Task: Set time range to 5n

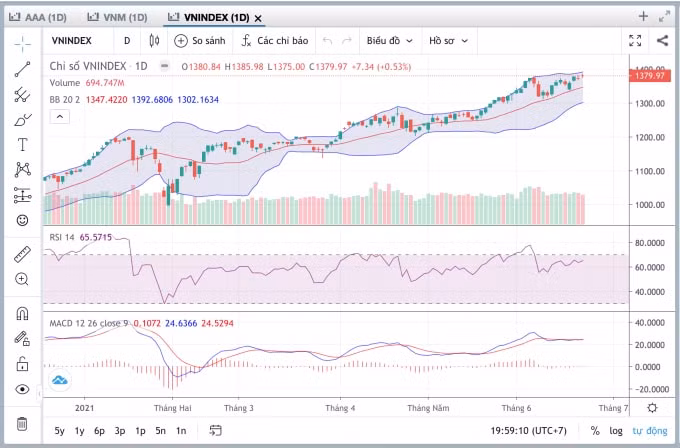Action: click(160, 431)
